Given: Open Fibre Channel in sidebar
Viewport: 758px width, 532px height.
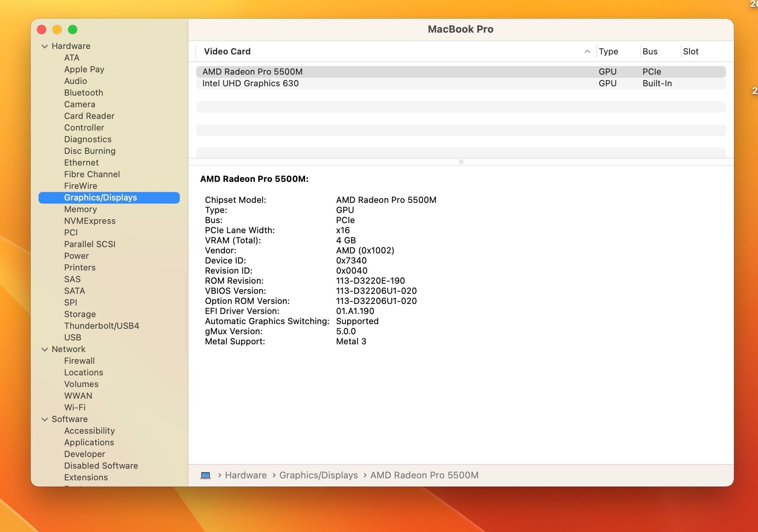Looking at the screenshot, I should click(x=92, y=174).
